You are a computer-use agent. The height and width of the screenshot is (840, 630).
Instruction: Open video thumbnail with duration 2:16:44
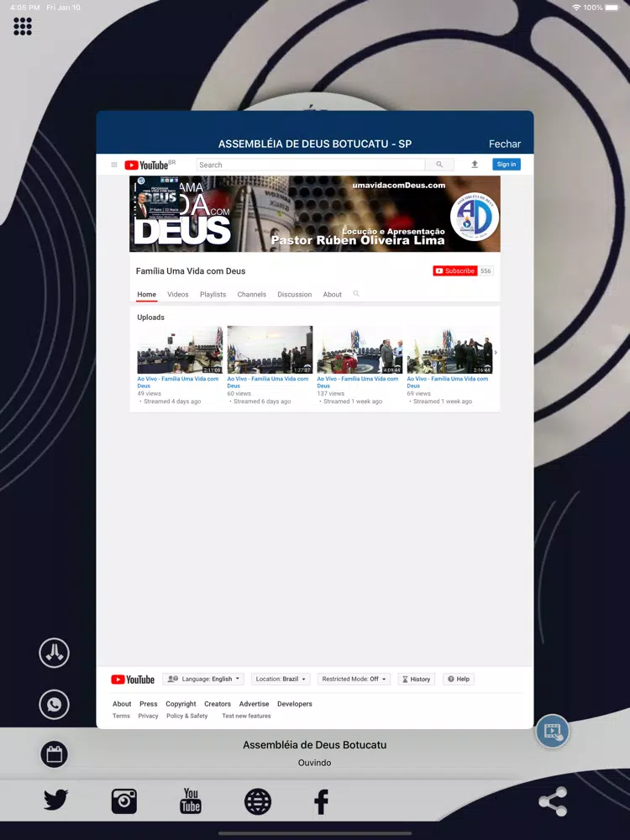coord(449,349)
